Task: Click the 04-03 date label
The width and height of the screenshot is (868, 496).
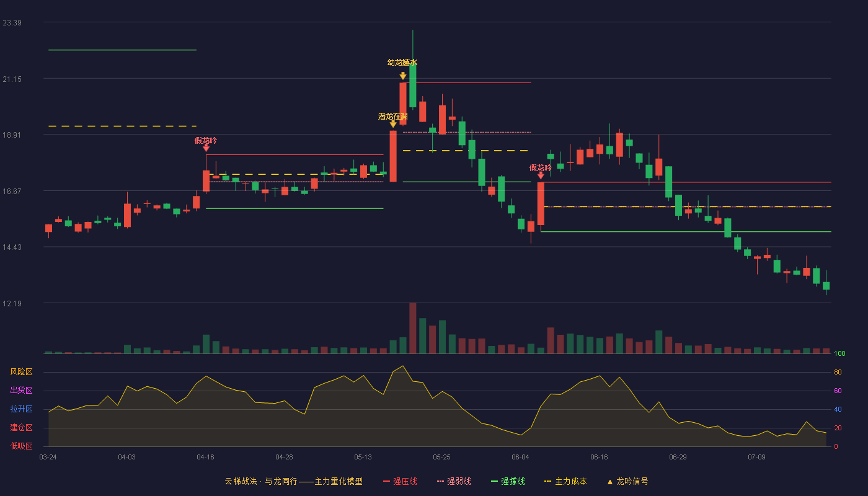Action: coord(126,457)
